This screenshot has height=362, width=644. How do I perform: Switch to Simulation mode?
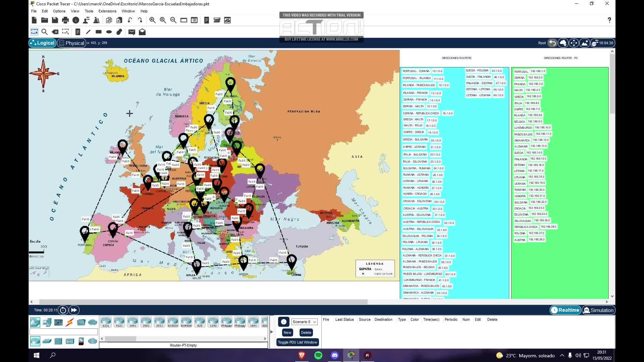tap(599, 310)
